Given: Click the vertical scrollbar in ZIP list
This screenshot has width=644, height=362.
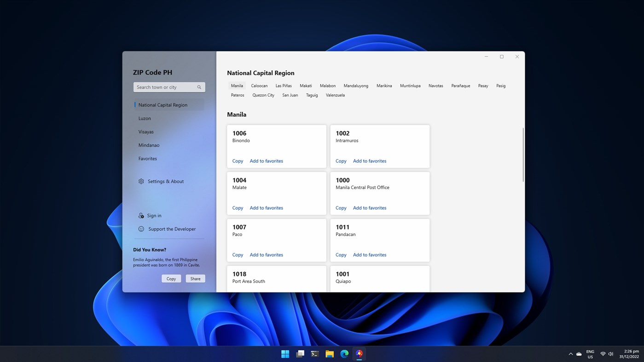Looking at the screenshot, I should (x=523, y=155).
